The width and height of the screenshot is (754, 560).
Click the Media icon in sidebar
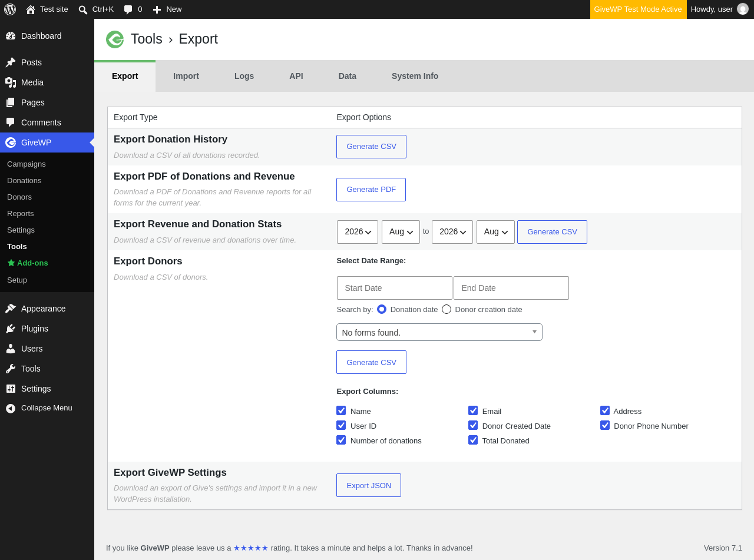point(11,82)
